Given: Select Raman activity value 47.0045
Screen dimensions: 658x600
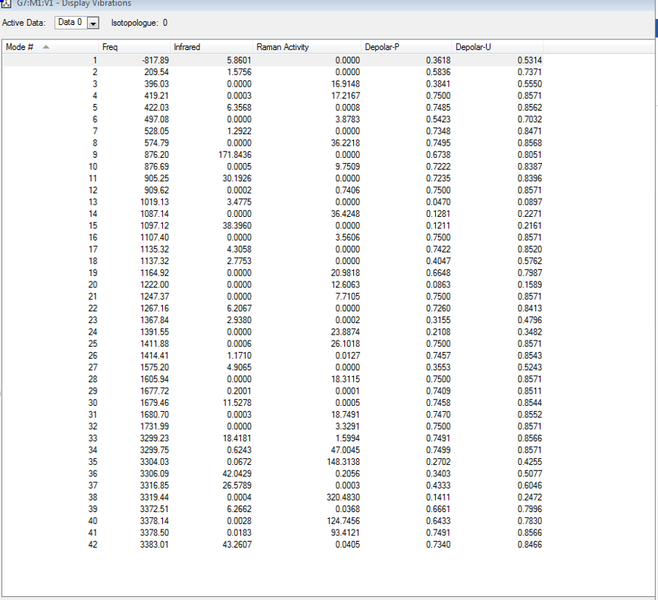Looking at the screenshot, I should click(x=345, y=450).
